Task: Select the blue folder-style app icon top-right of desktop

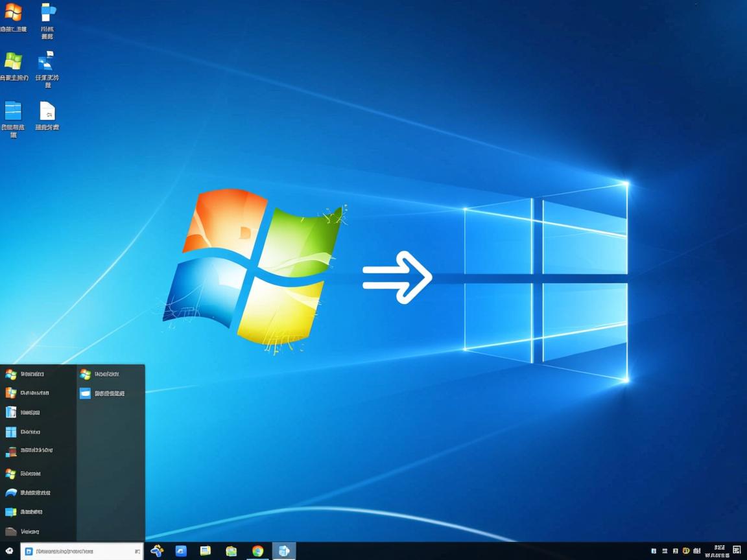Action: 47,12
